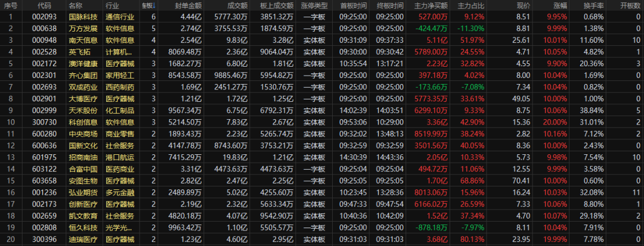644x246 pixels.
Task: Click industry cell 西药制药
Action: point(120,88)
